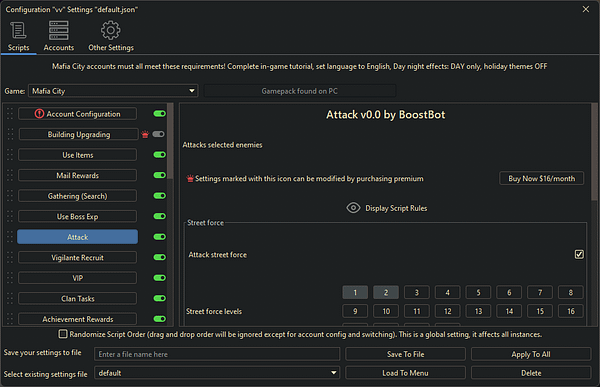Click the drag handle next to Mail Rewards
The width and height of the screenshot is (600, 387).
pos(10,175)
